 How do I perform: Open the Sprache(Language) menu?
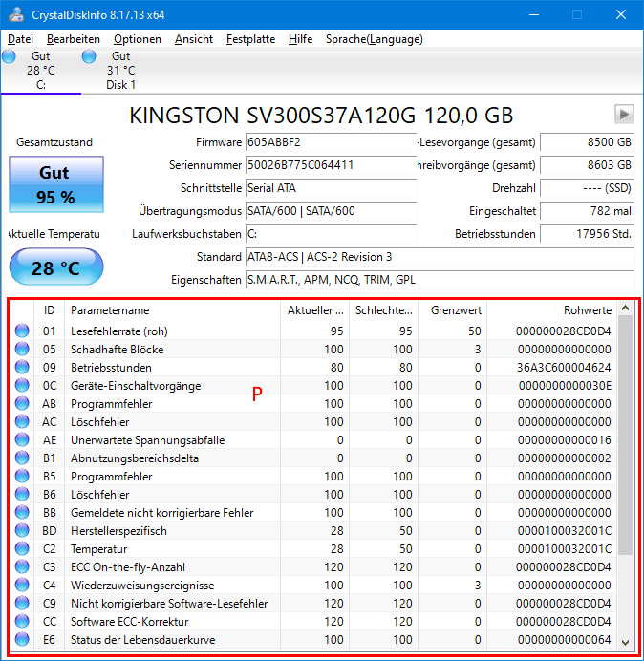375,39
